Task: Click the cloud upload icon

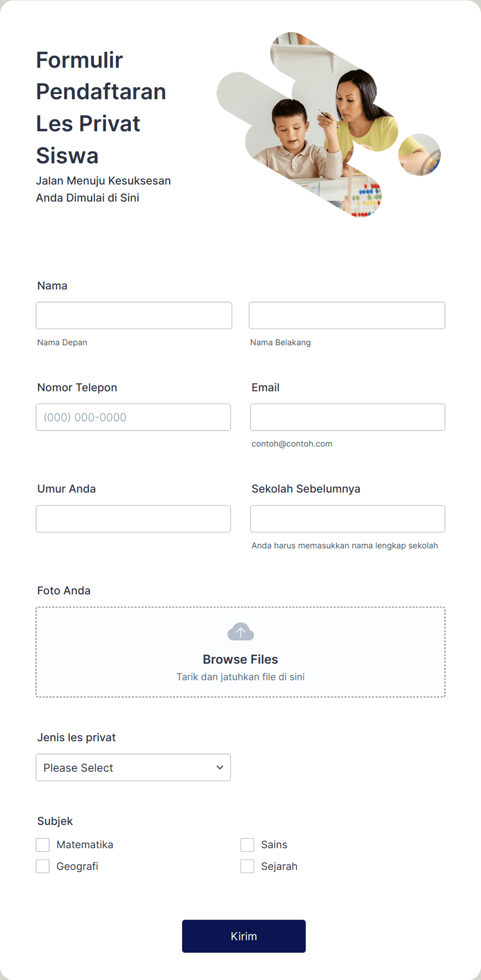Action: 240,632
